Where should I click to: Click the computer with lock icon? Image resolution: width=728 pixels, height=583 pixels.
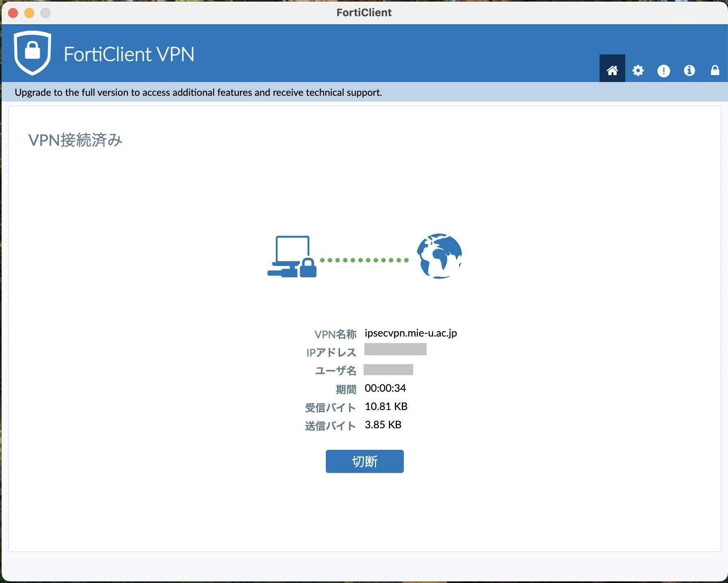292,257
